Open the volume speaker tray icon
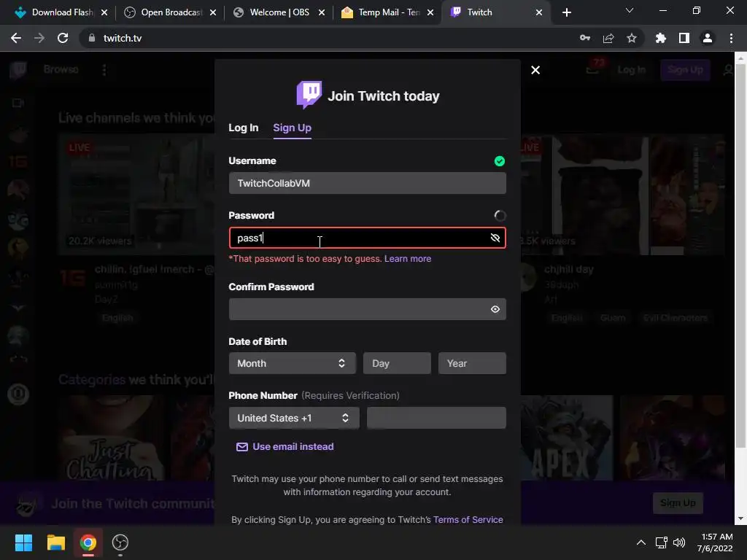747x560 pixels. pos(679,542)
